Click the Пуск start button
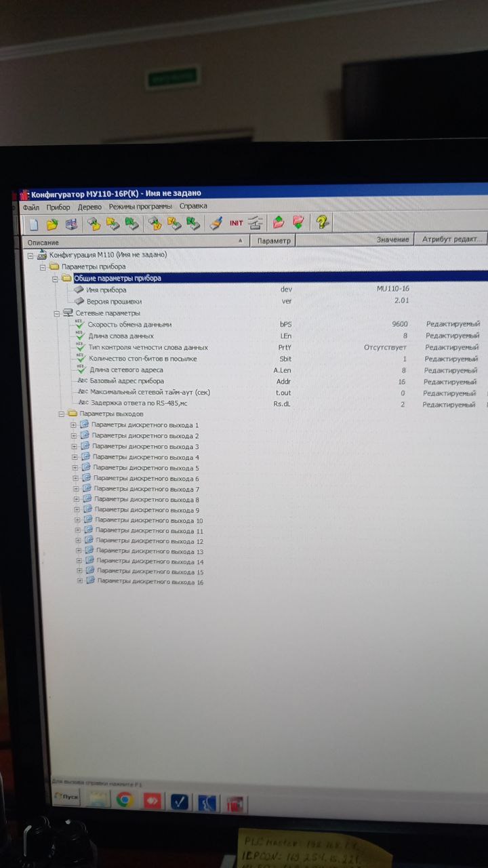The width and height of the screenshot is (488, 868). coord(66,797)
